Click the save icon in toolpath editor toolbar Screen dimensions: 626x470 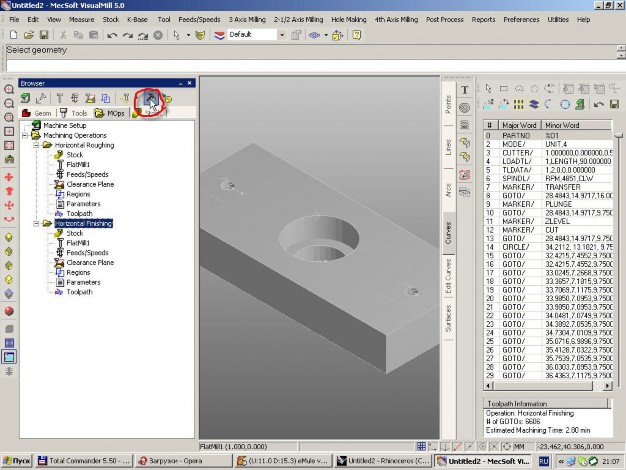tap(614, 104)
